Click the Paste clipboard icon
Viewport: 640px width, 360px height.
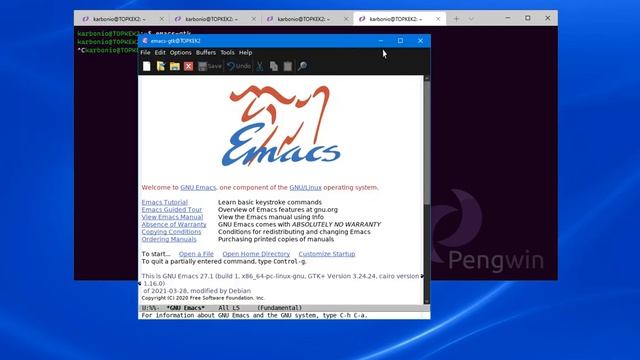click(288, 66)
